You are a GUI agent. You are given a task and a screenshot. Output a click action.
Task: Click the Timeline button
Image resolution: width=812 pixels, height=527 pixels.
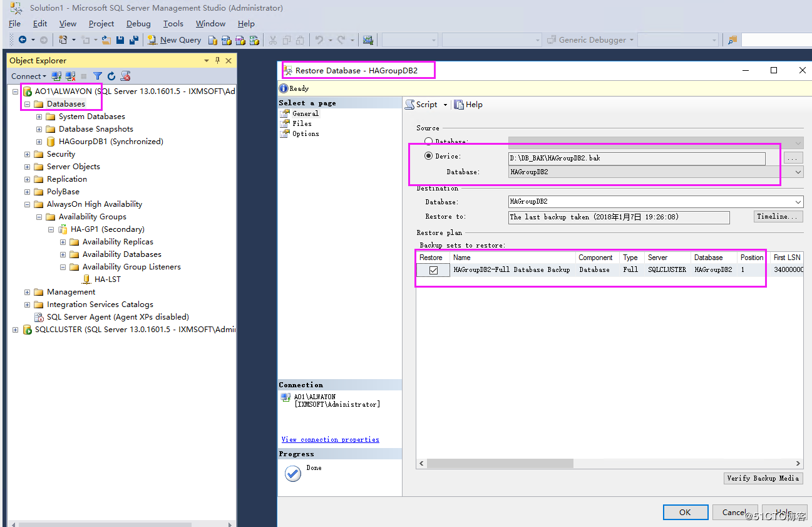777,217
